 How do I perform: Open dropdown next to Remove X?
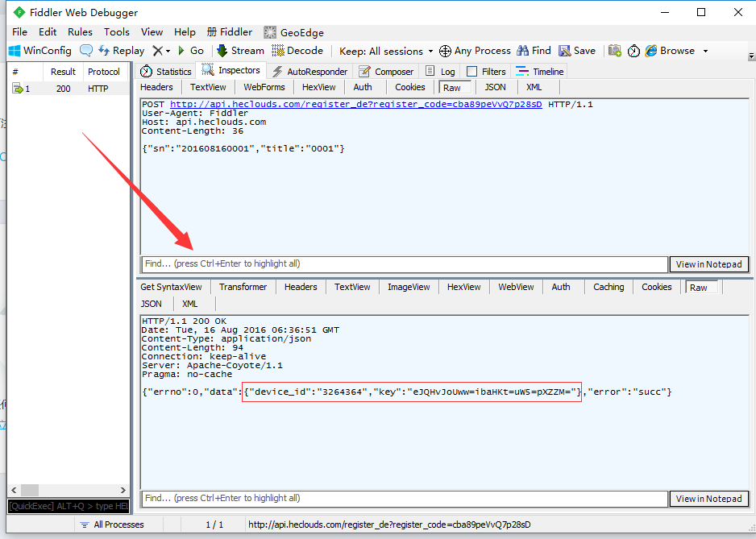click(168, 51)
